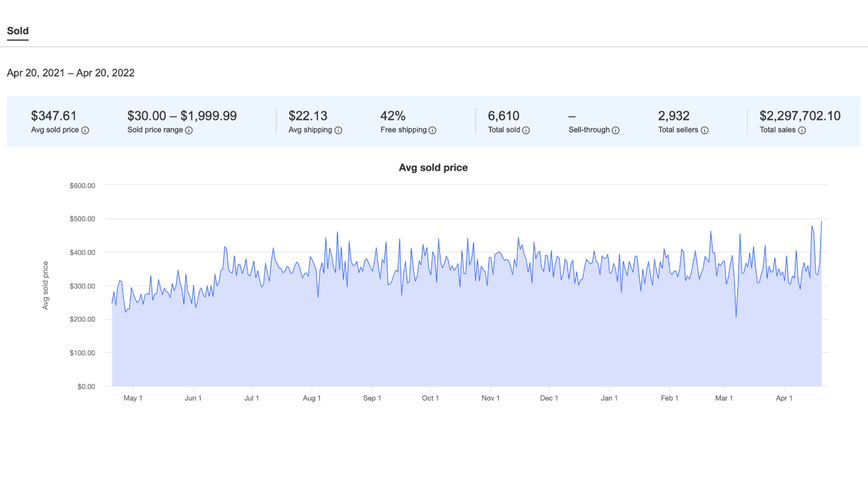Click the sharp dip in the chart after Mar 1
Viewport: 868px width, 488px height.
pos(736,317)
